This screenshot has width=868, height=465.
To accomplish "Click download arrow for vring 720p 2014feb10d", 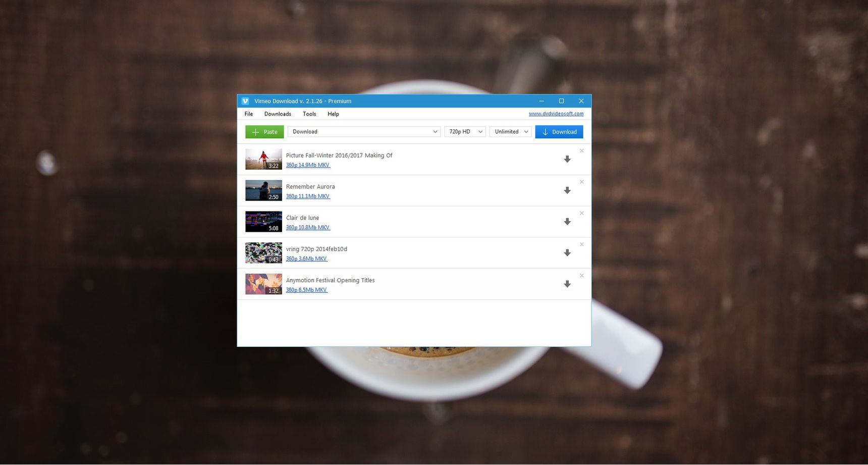I will [567, 253].
